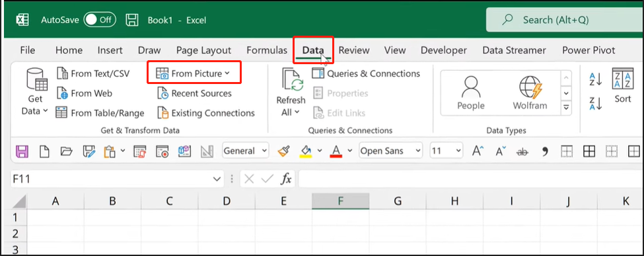Image resolution: width=644 pixels, height=256 pixels.
Task: Select the People data type
Action: [x=470, y=93]
